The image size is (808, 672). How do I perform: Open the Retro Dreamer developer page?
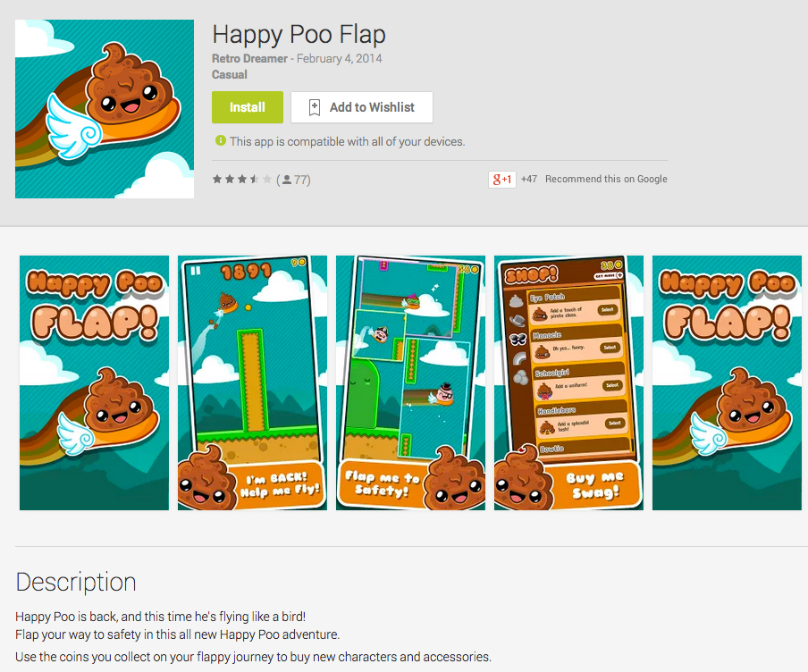pyautogui.click(x=249, y=59)
